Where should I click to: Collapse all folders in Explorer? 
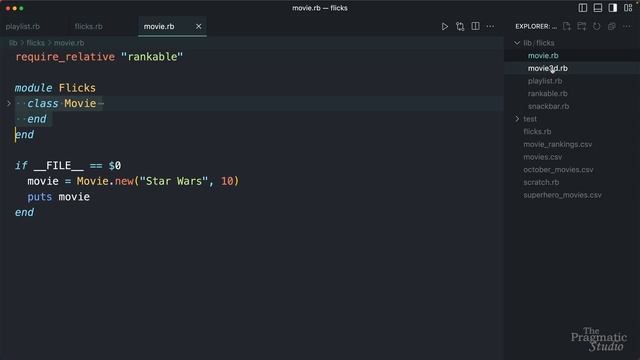[611, 26]
